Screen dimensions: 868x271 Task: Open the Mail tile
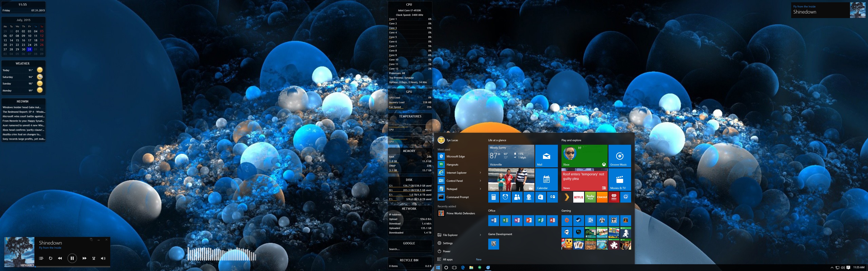coord(546,156)
